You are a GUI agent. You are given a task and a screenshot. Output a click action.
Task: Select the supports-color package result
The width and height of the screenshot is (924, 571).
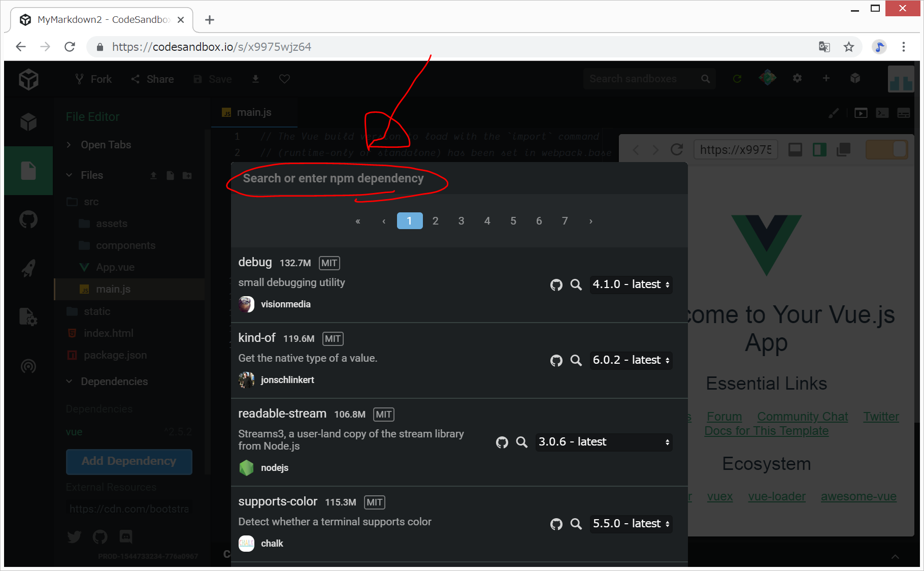tap(278, 501)
